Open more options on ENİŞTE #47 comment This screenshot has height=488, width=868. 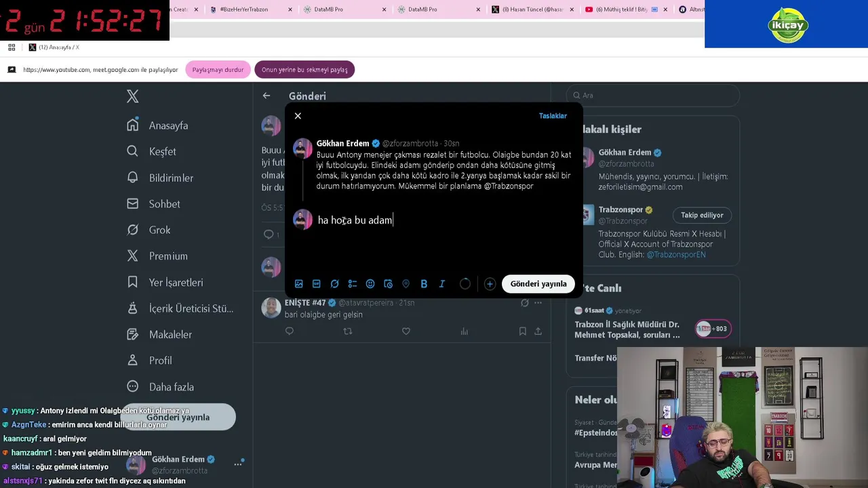[538, 303]
